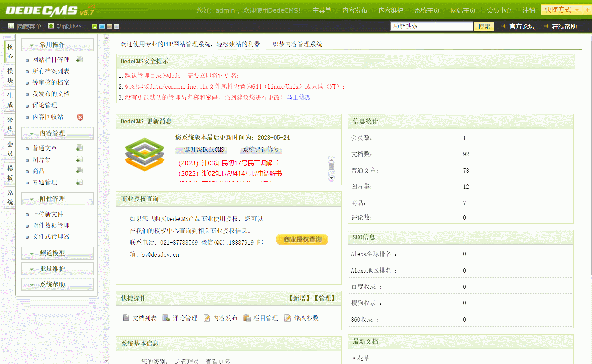The height and width of the screenshot is (364, 592).
Task: Click the 内容发布 quick action icon
Action: click(207, 318)
